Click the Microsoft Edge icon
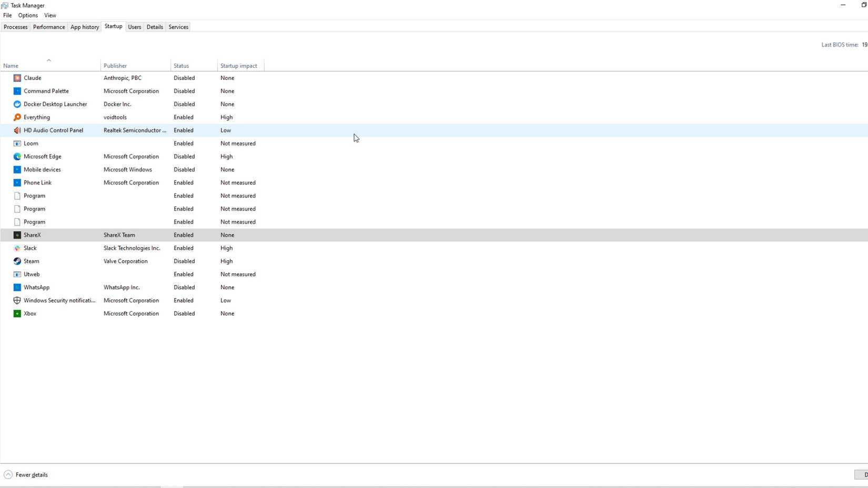The width and height of the screenshot is (868, 488). coord(17,157)
